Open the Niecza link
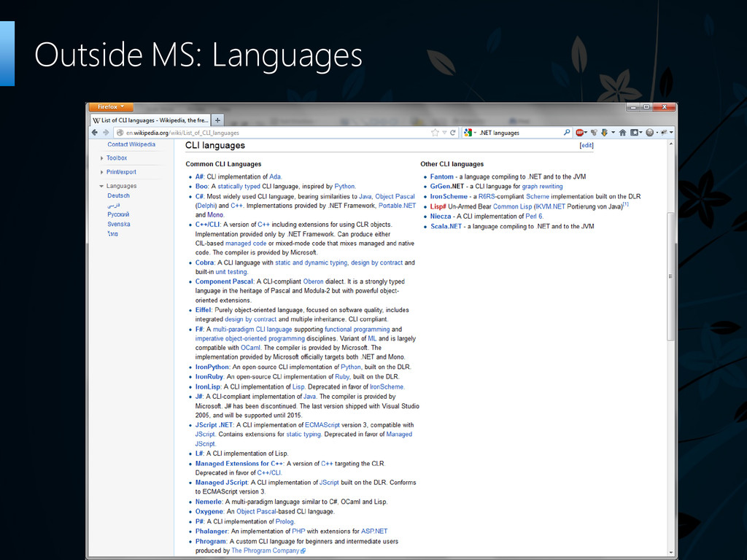747x560 pixels. 441,216
